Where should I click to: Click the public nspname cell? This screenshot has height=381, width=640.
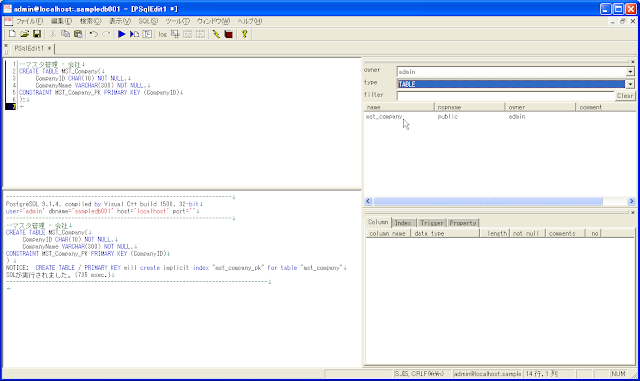coord(447,117)
